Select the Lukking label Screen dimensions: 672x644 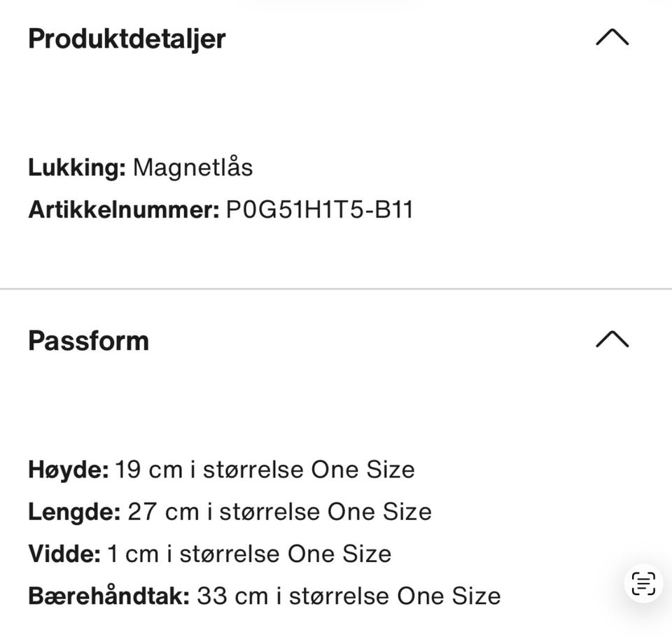(x=77, y=167)
